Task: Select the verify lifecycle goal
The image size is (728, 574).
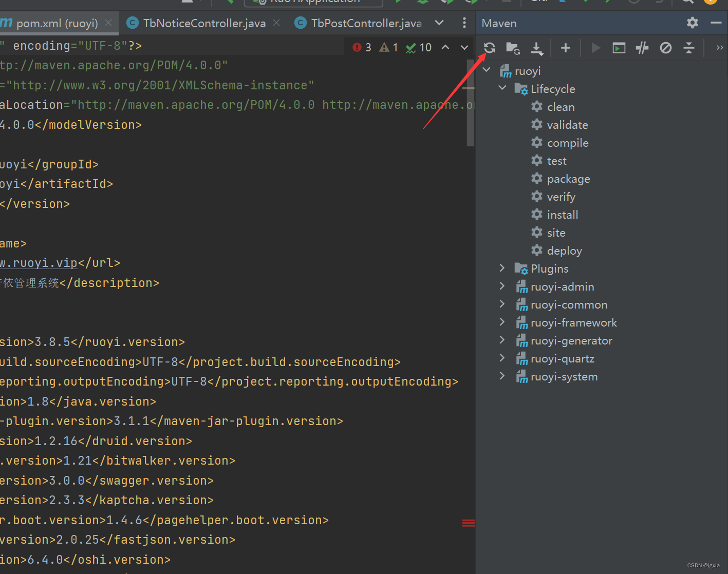Action: coord(561,197)
